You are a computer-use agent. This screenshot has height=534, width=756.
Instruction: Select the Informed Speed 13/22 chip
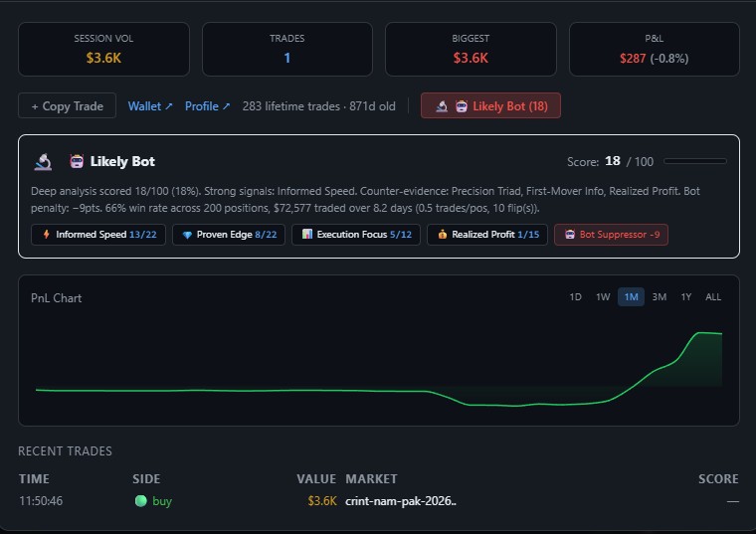tap(98, 235)
